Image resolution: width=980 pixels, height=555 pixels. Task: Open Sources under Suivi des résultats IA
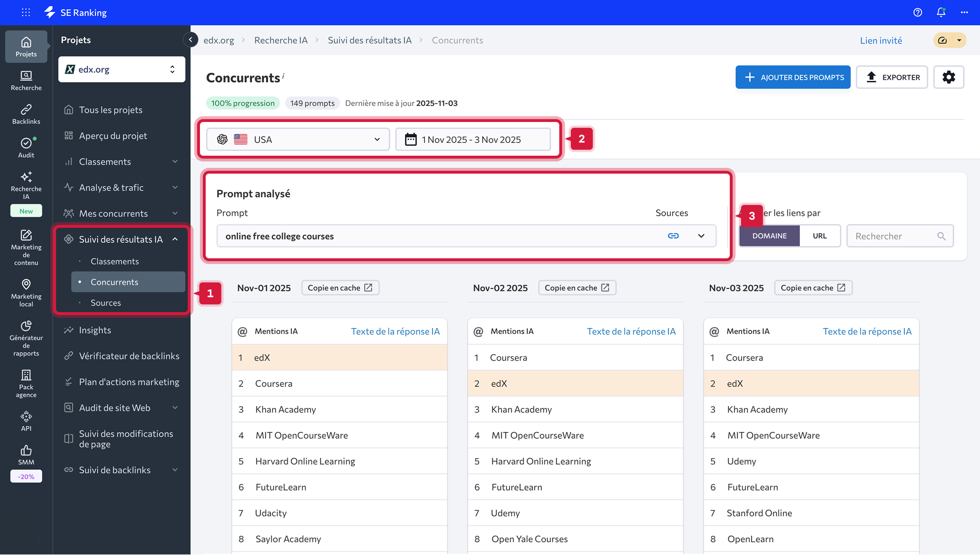[106, 303]
